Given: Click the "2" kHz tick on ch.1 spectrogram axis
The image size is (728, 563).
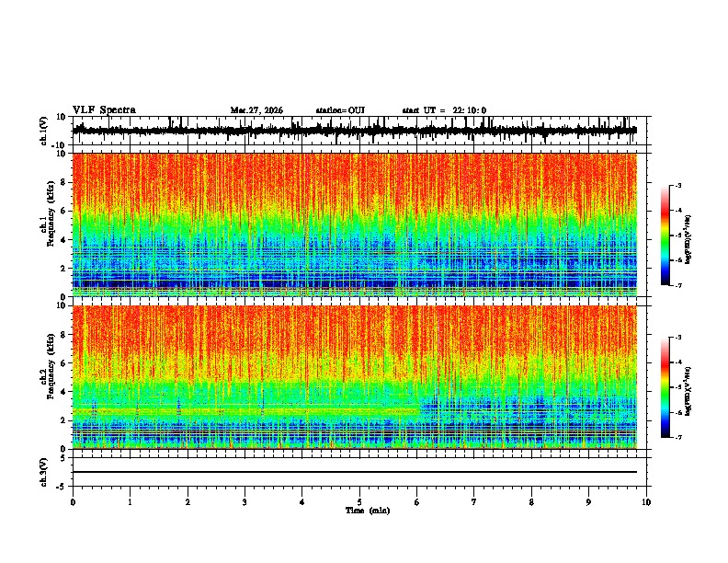Looking at the screenshot, I should (x=63, y=268).
